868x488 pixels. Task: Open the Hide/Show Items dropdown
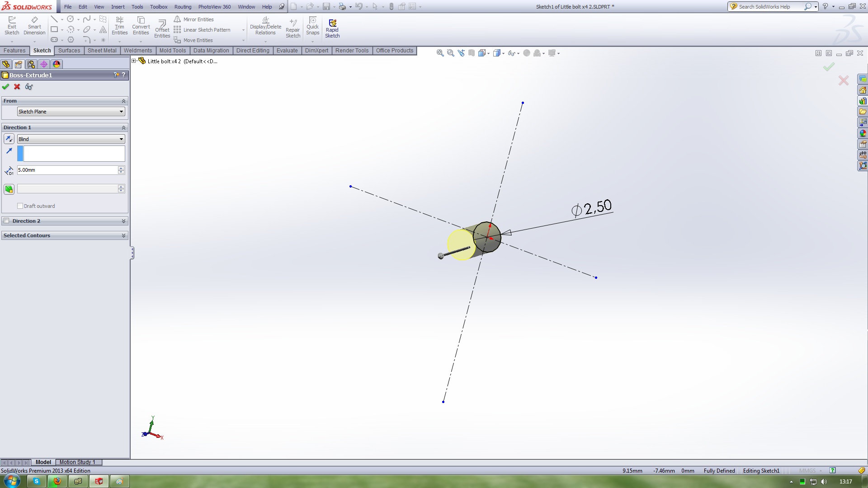coord(518,53)
